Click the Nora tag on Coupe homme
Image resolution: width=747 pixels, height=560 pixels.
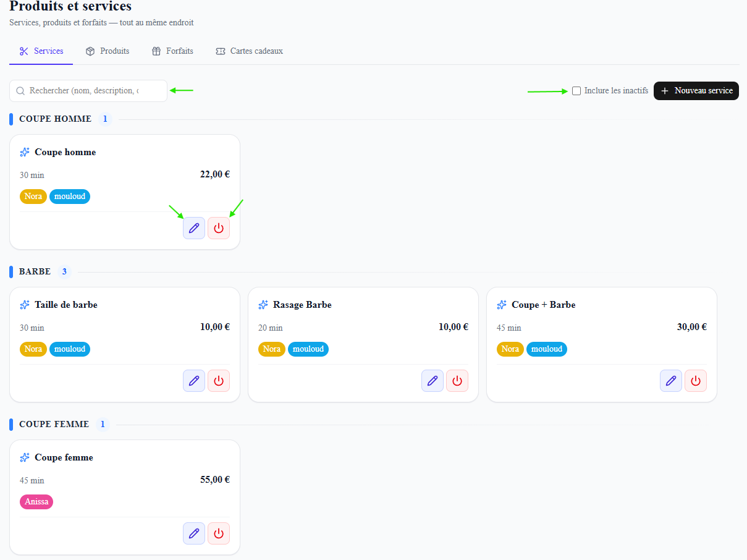click(x=33, y=197)
